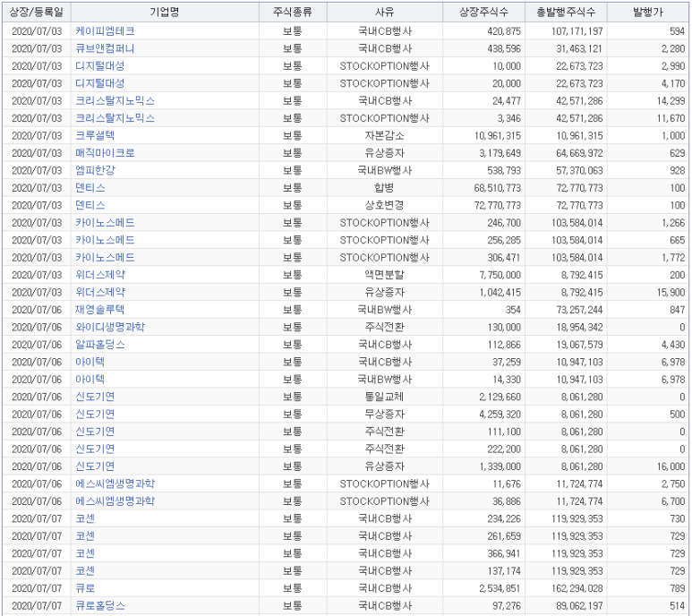
Task: Select the 16,000 issue price value
Action: [671, 466]
